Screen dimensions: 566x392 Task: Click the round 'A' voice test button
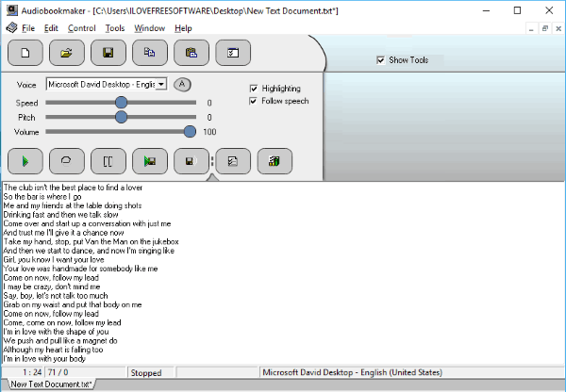182,85
